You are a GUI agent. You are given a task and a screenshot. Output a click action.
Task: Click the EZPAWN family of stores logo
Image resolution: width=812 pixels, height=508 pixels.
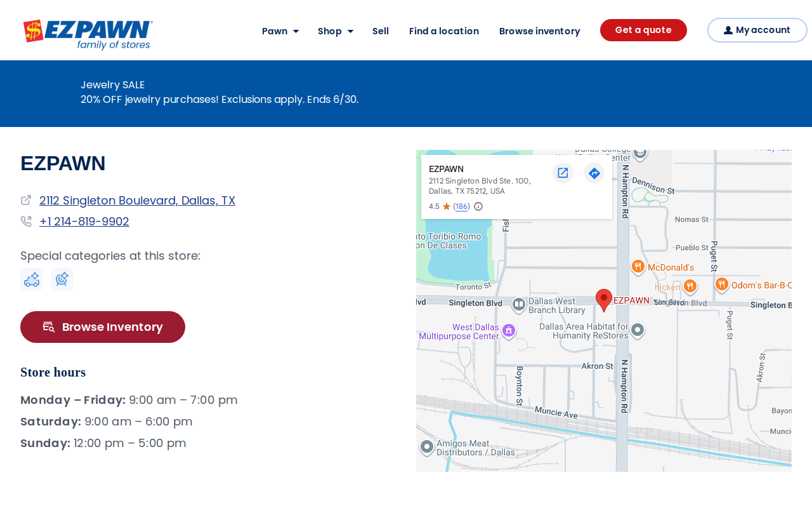88,34
